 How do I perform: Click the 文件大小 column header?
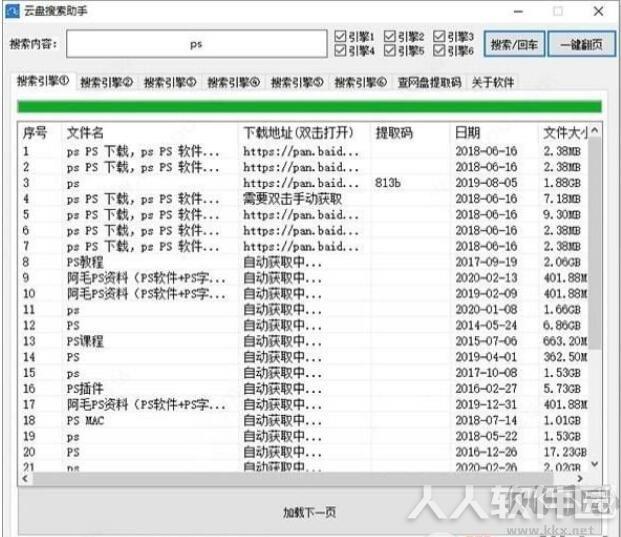pos(564,133)
